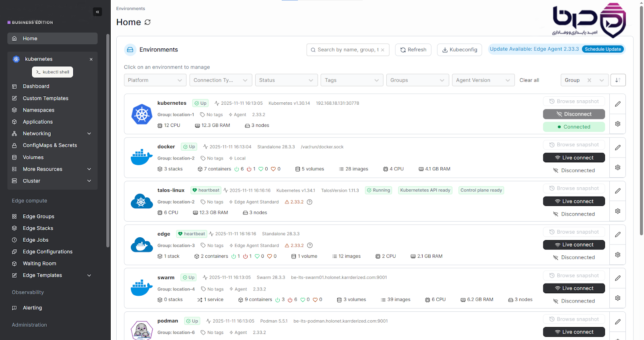This screenshot has height=340, width=644.
Task: Click the edge environment cloud logo
Action: (142, 245)
